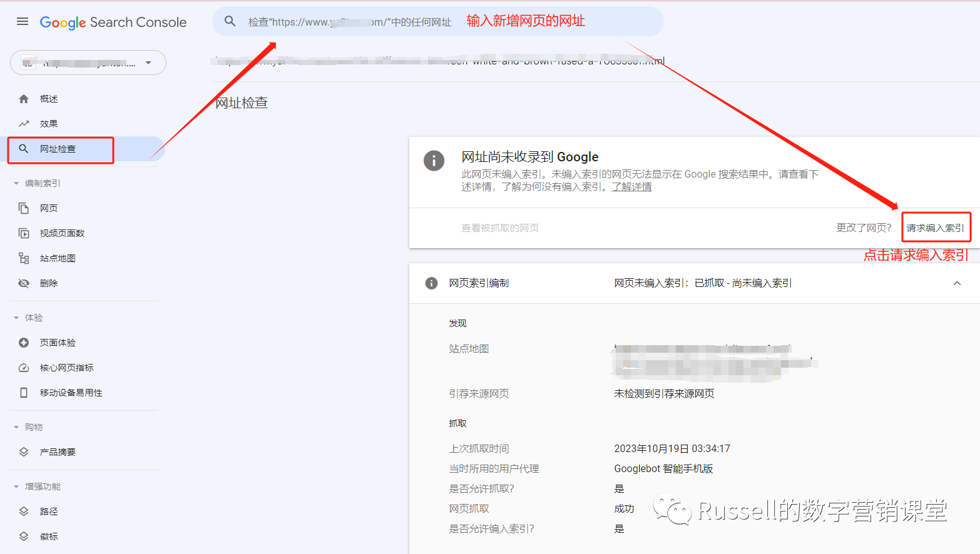Click the 产品摘要 product snippets icon
This screenshot has width=980, height=554.
click(24, 451)
